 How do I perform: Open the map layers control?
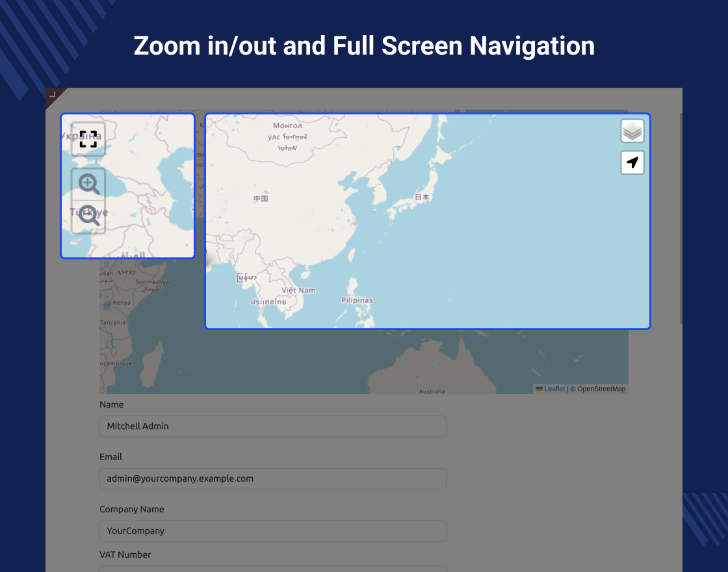click(632, 131)
